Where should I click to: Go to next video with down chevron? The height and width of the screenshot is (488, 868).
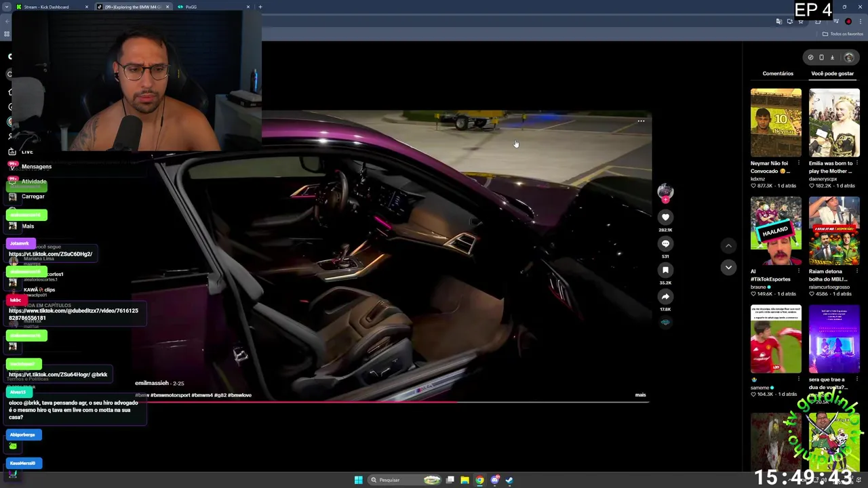click(x=728, y=267)
